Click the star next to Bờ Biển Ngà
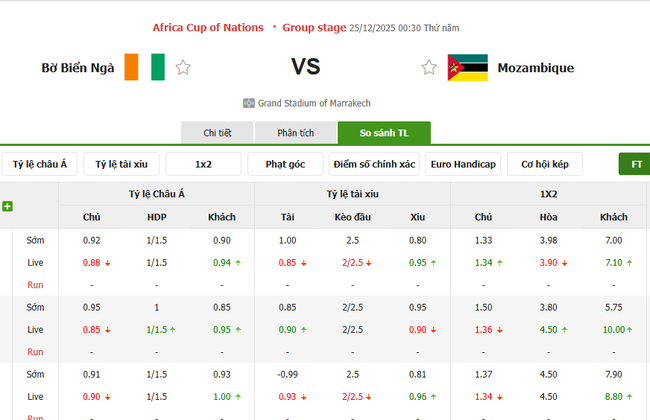650x420 pixels. pyautogui.click(x=183, y=68)
